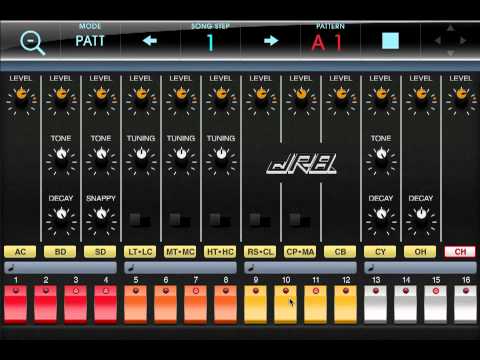Click the OH decay knob
The height and width of the screenshot is (360, 480).
point(421,220)
